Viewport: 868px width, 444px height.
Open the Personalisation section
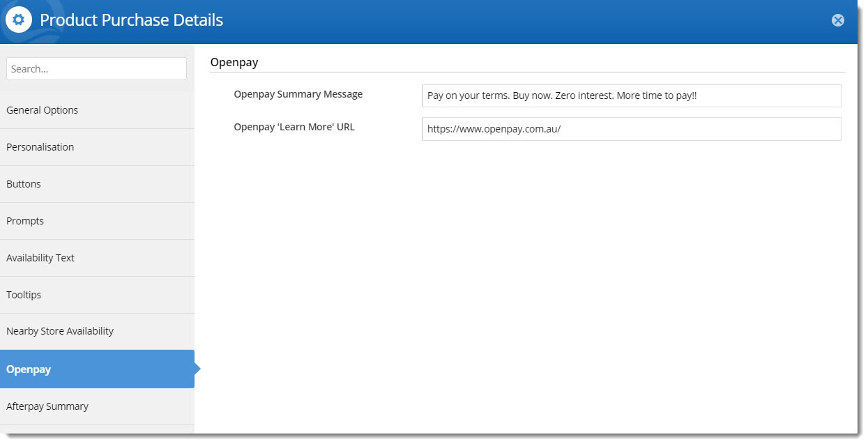(x=97, y=147)
